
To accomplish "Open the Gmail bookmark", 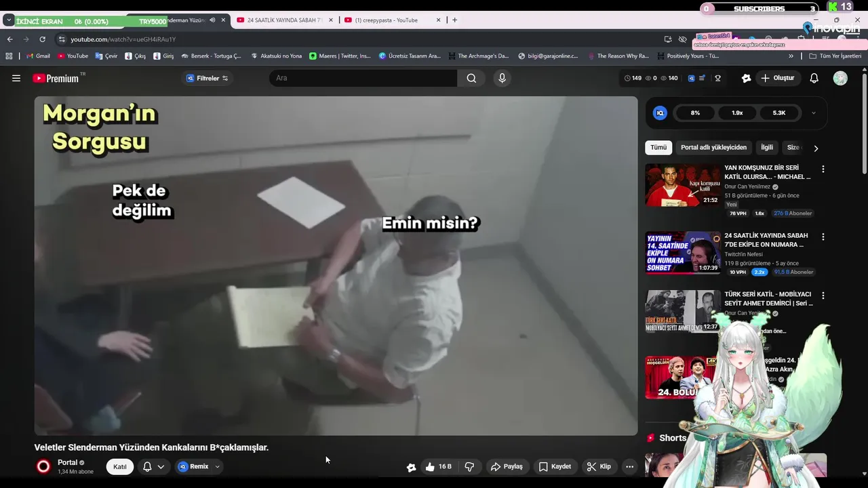I will [38, 56].
